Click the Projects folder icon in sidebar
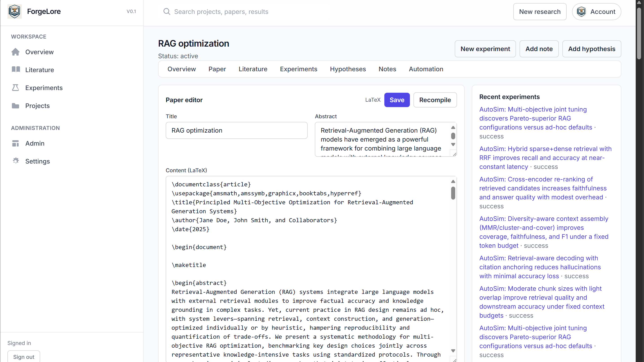This screenshot has height=362, width=644. (x=15, y=106)
